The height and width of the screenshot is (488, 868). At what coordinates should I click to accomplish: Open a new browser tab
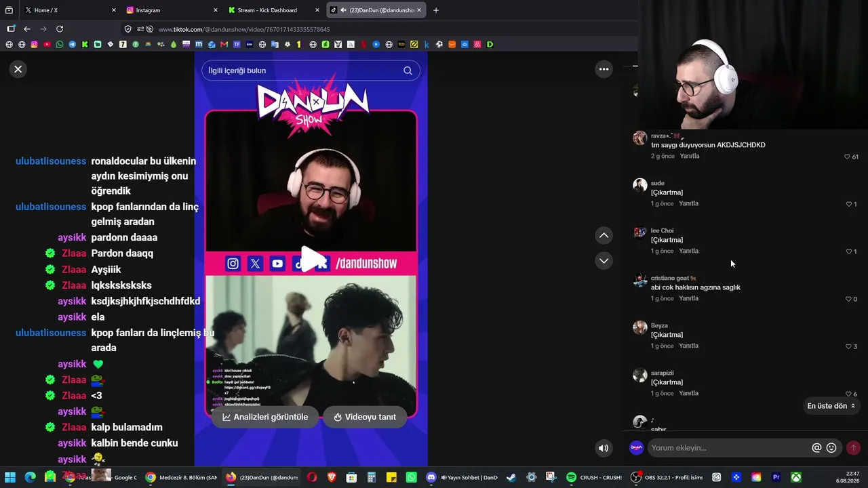tap(436, 10)
